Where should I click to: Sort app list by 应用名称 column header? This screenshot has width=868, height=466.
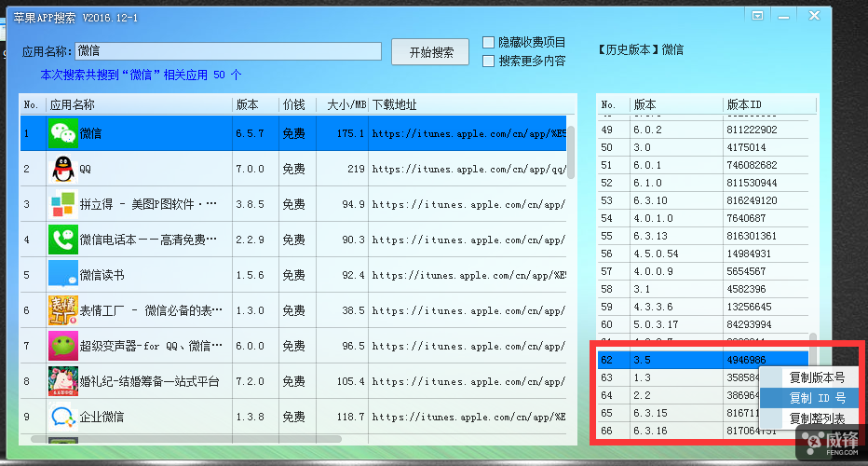point(140,104)
